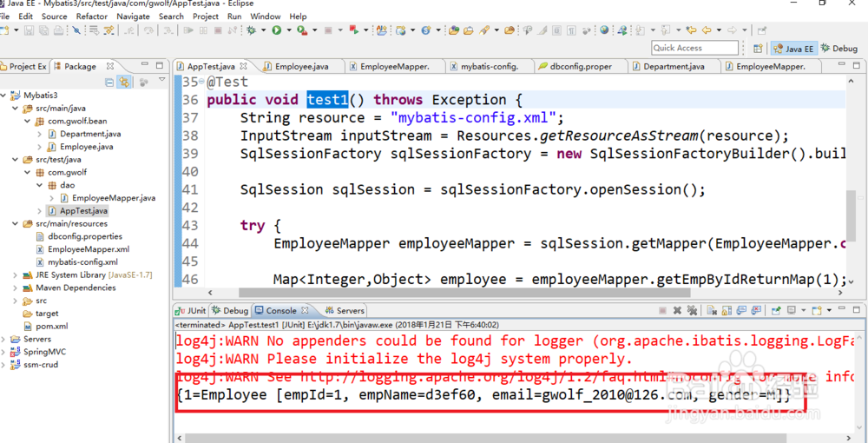Screen dimensions: 868x443
Task: Switch to the Project Explorer tab
Action: click(x=23, y=66)
